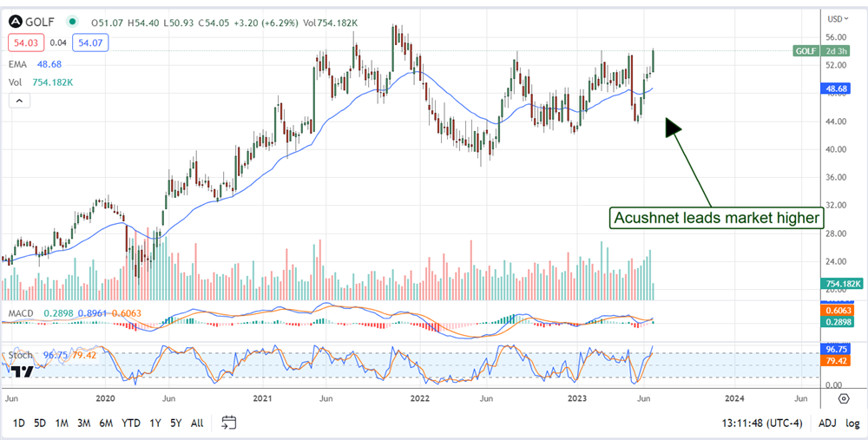Click the 2020 label on time axis
Screen dimensions: 868x440
point(105,398)
